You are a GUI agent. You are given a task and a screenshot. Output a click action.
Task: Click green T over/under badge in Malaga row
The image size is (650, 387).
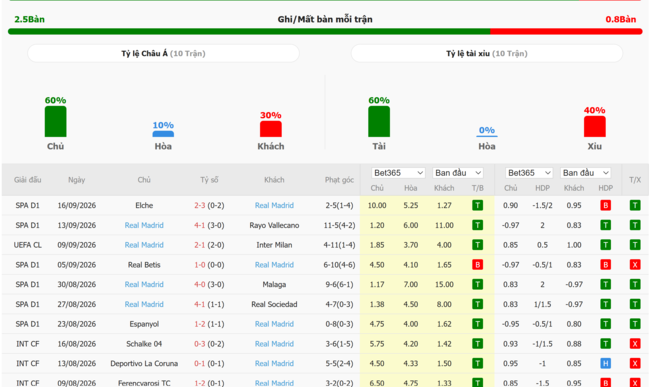(635, 284)
